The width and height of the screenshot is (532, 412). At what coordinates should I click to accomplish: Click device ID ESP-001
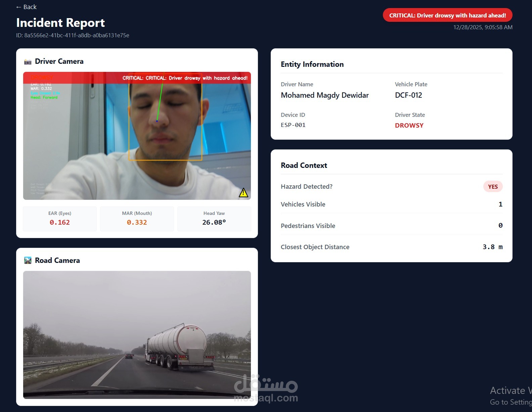[x=293, y=125]
